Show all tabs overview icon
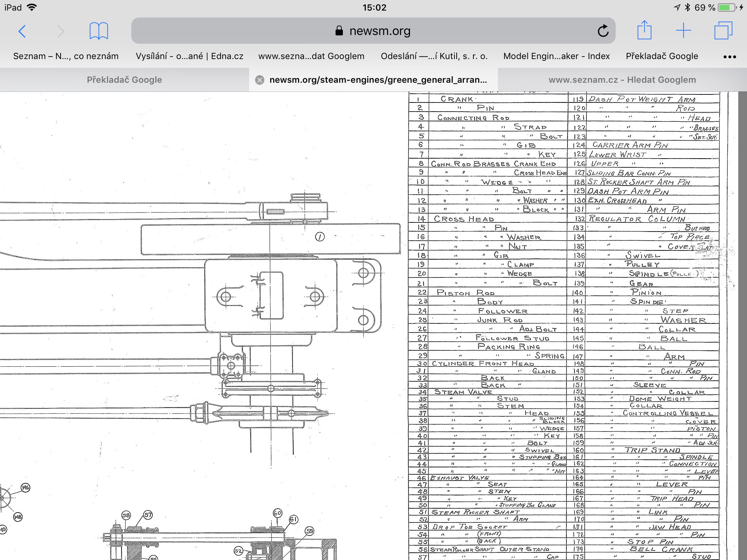 tap(723, 31)
